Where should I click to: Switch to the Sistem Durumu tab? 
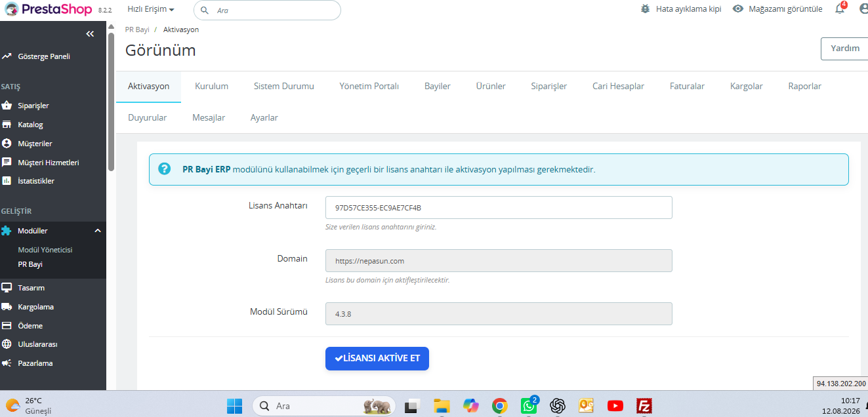click(x=284, y=87)
